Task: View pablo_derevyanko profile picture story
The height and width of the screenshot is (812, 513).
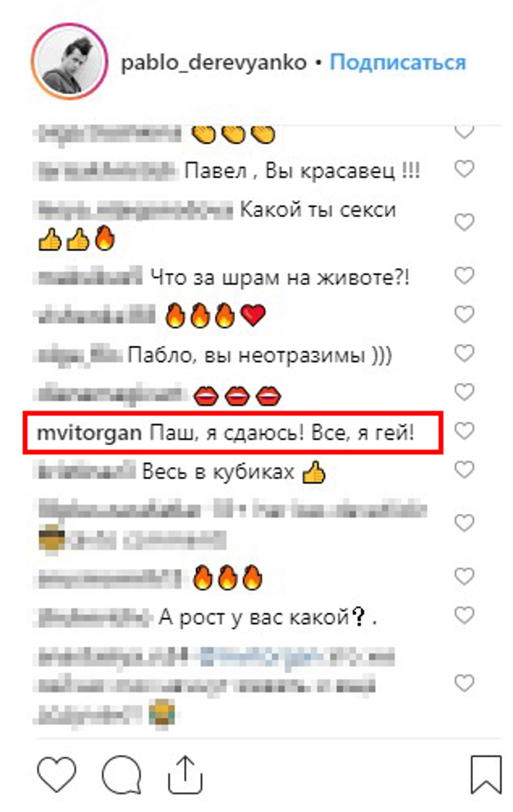Action: coord(70,62)
